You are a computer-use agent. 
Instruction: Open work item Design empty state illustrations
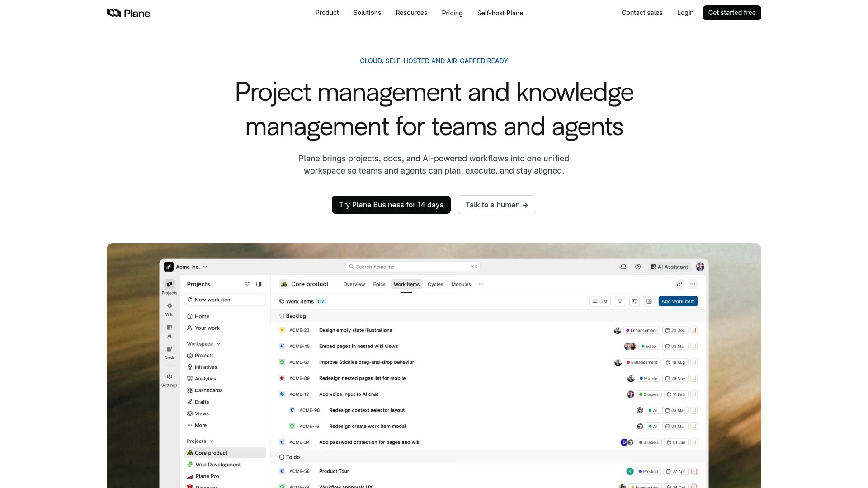(x=355, y=330)
